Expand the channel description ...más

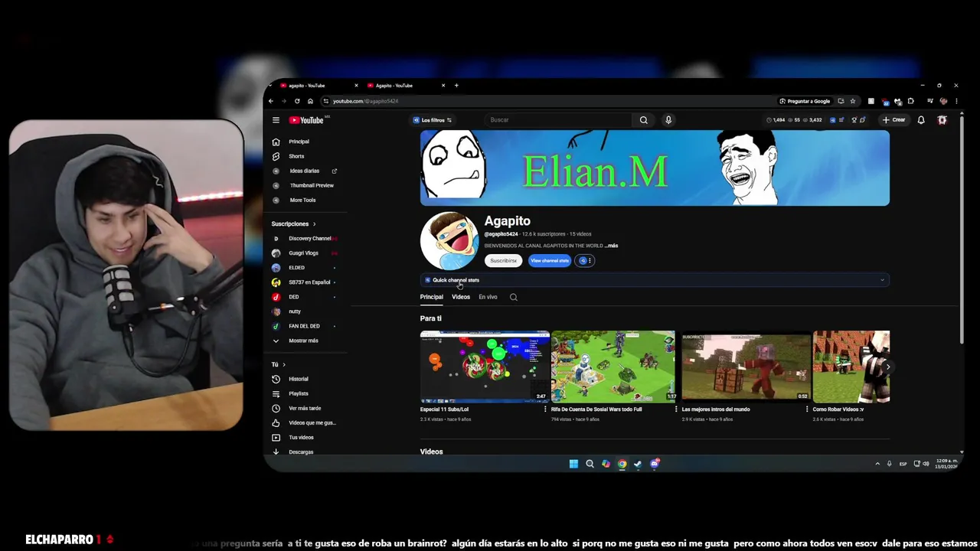(611, 246)
